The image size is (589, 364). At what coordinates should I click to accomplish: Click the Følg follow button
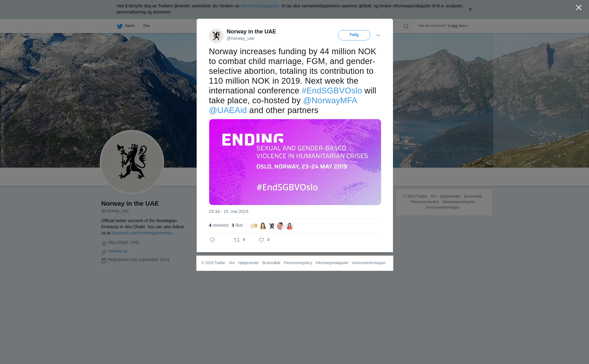click(354, 35)
